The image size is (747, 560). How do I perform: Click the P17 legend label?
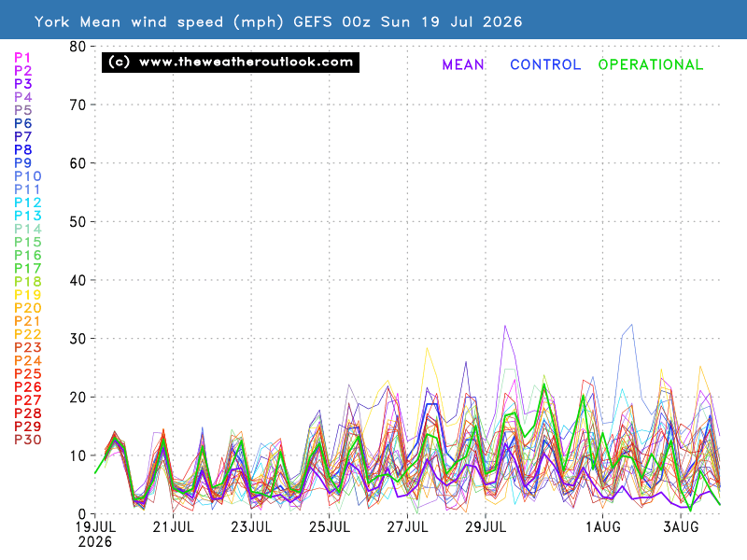pyautogui.click(x=28, y=269)
